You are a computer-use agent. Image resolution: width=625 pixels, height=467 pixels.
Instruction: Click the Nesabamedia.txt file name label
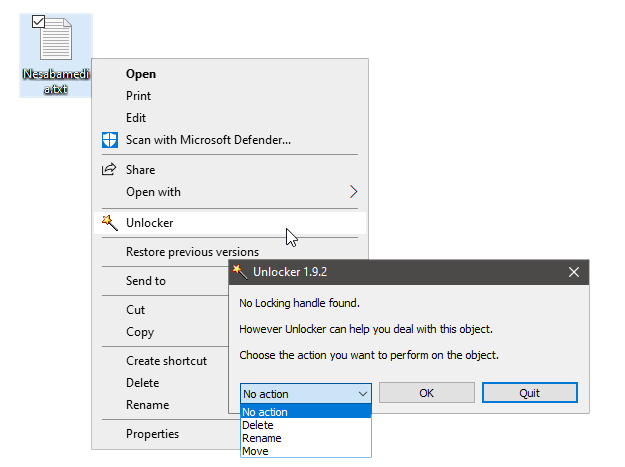tap(56, 81)
